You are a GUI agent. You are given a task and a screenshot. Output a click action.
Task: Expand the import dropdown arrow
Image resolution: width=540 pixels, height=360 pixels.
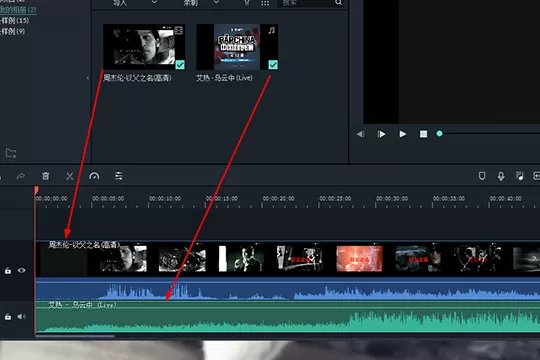coord(155,2)
